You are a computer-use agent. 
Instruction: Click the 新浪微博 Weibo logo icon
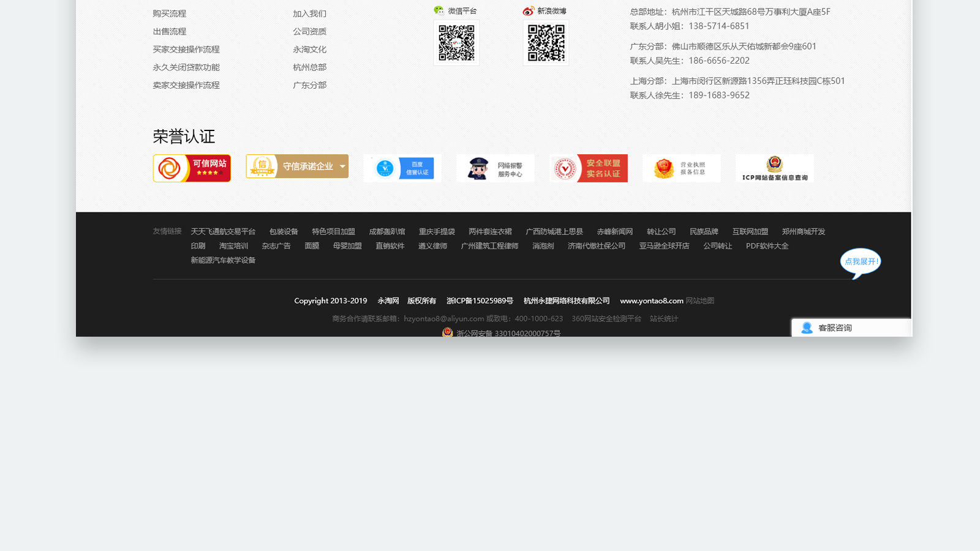pos(528,11)
